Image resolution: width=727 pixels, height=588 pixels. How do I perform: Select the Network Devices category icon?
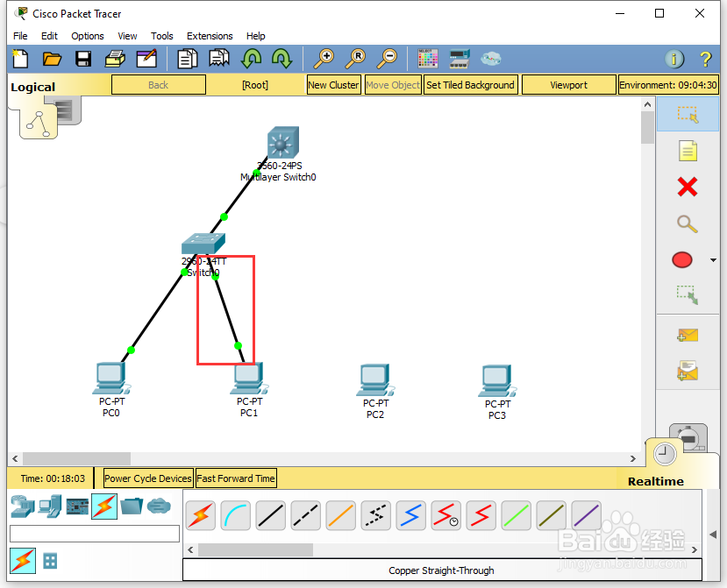tap(22, 507)
